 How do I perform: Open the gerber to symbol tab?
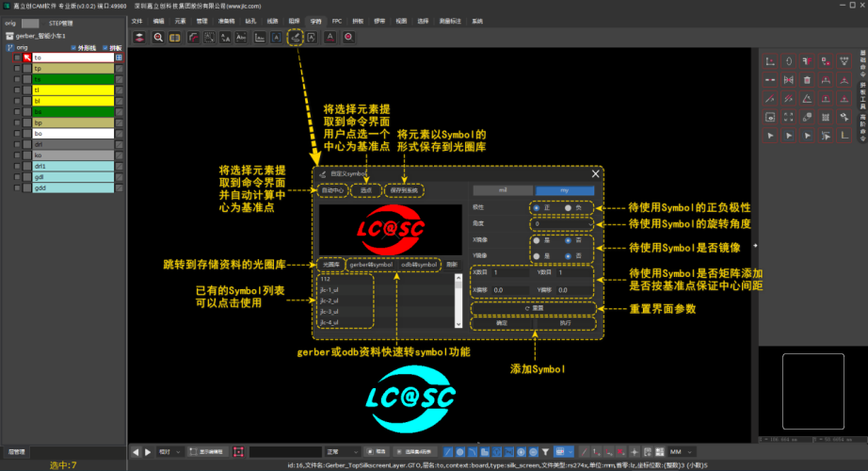pyautogui.click(x=371, y=265)
